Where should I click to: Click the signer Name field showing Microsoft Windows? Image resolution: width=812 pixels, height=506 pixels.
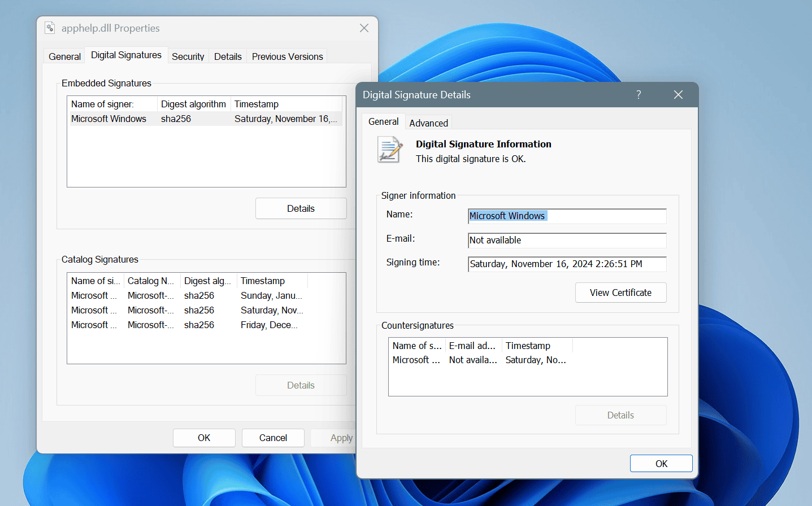tap(567, 216)
